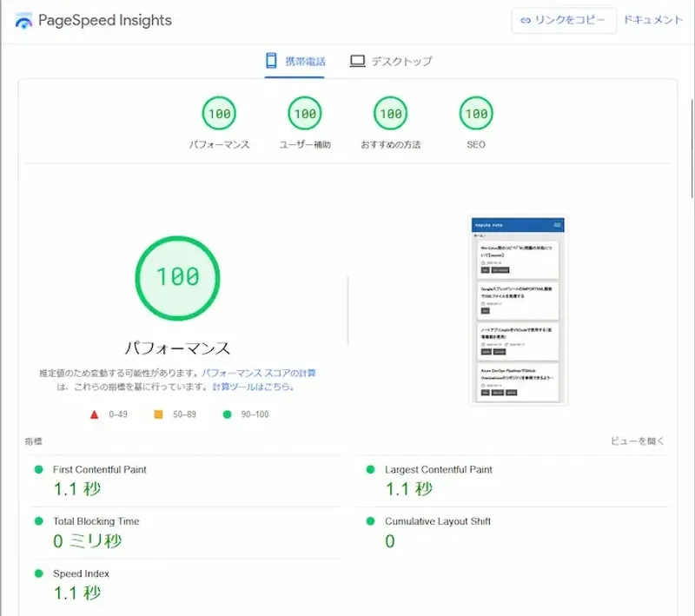The height and width of the screenshot is (616, 695).
Task: Click the green circle beside Cumulative Layout Shift
Action: point(372,520)
